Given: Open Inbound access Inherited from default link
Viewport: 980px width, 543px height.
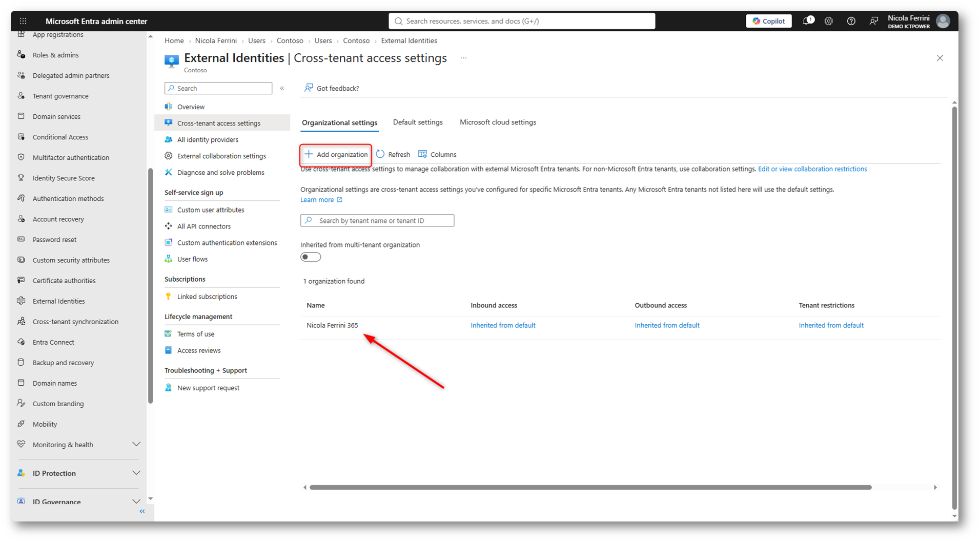Looking at the screenshot, I should point(503,325).
